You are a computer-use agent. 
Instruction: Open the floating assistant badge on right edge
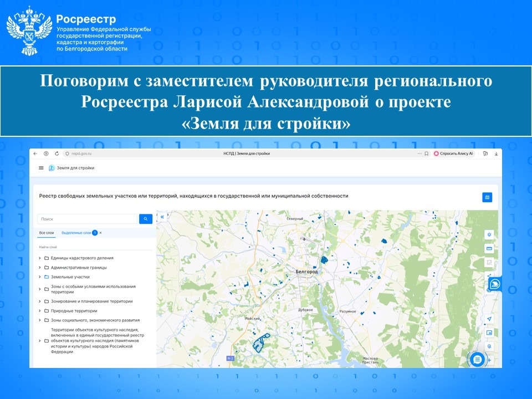(495, 284)
